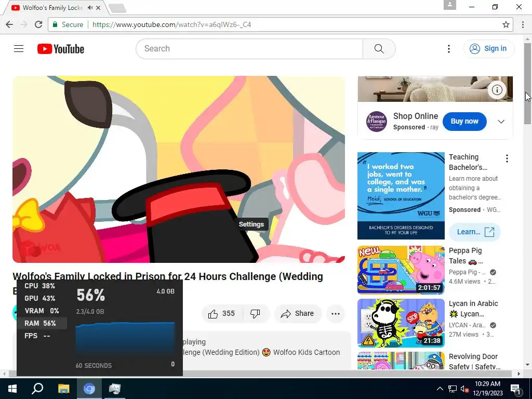This screenshot has width=532, height=399.
Task: Click horizontal scrollbar right arrow
Action: click(x=519, y=374)
